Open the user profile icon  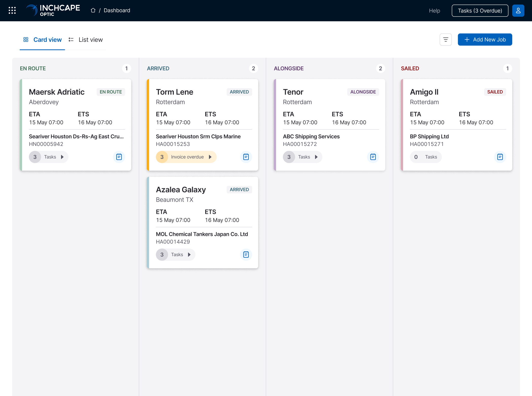click(518, 11)
